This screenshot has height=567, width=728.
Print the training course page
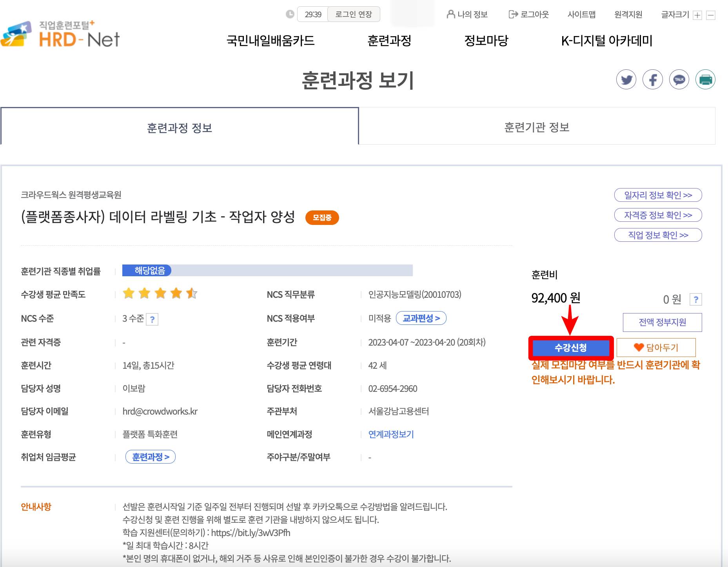click(x=706, y=79)
